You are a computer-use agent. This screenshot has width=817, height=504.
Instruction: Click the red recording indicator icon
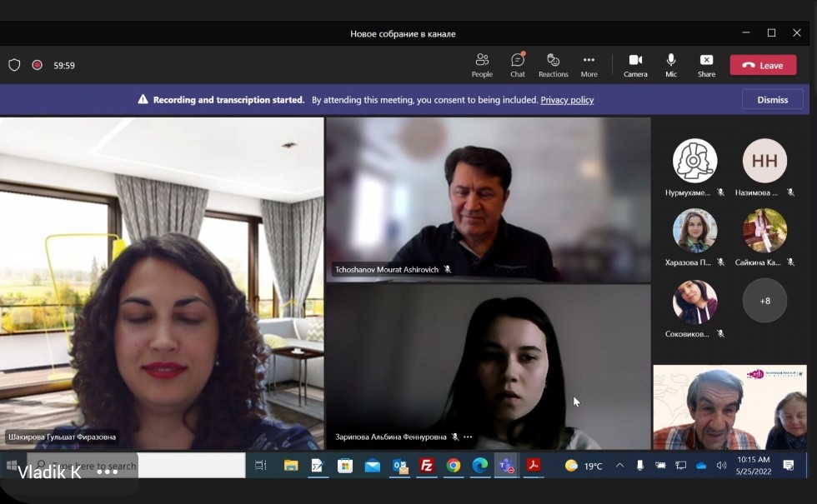[37, 65]
